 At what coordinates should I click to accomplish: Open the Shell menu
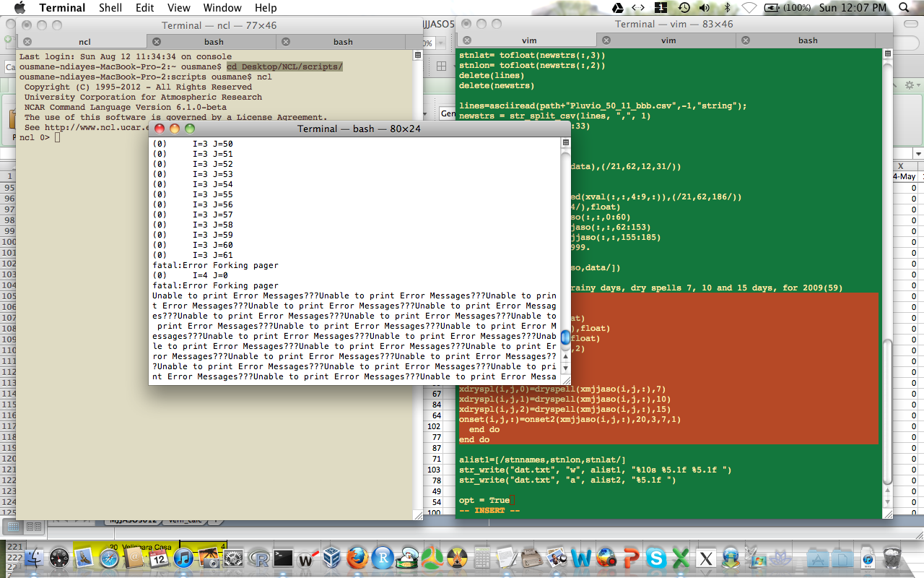110,8
